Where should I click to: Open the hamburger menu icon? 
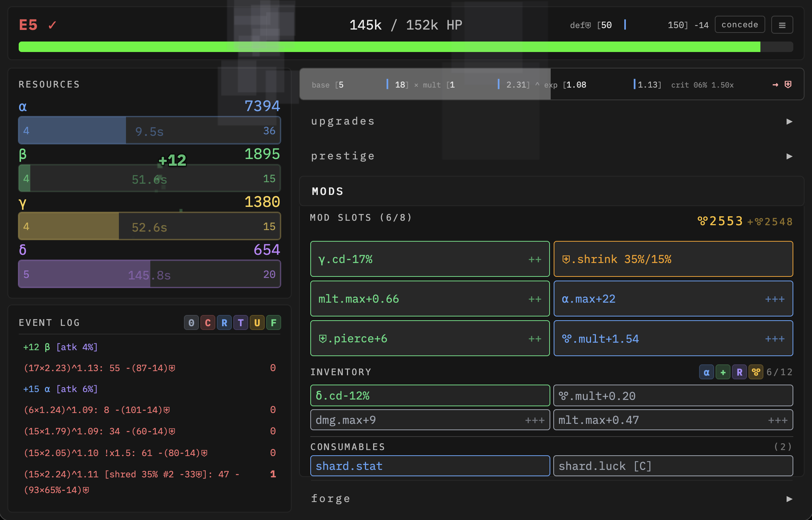point(782,25)
